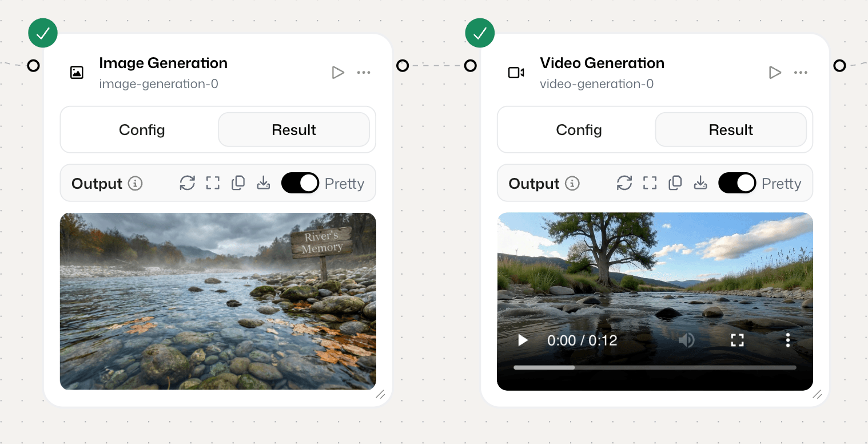This screenshot has width=868, height=444.
Task: Play the generated river video
Action: [523, 340]
